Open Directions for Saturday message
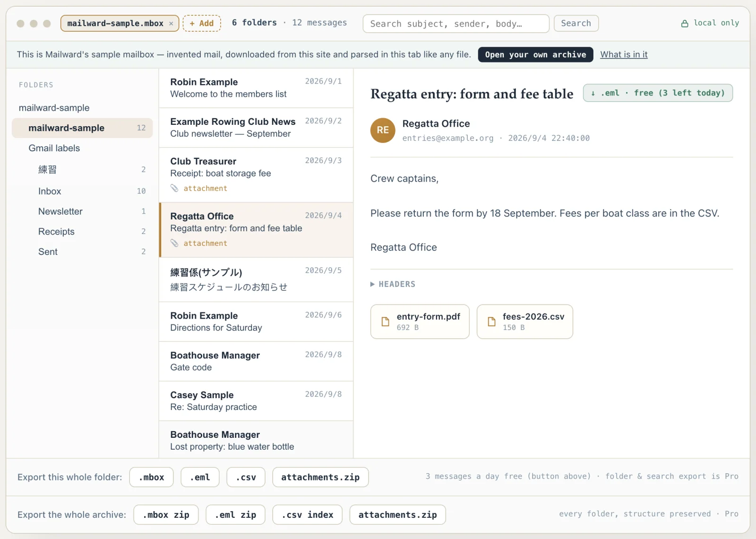Viewport: 756px width, 539px height. (x=256, y=322)
